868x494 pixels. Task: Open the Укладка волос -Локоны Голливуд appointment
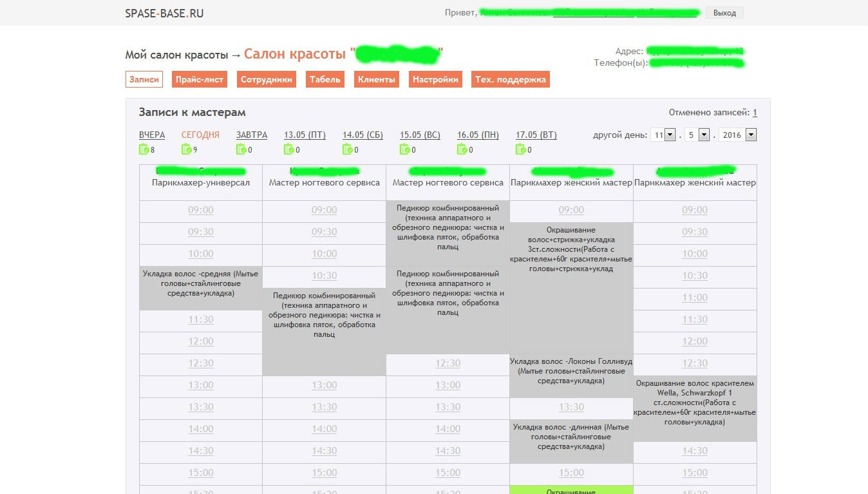(572, 375)
